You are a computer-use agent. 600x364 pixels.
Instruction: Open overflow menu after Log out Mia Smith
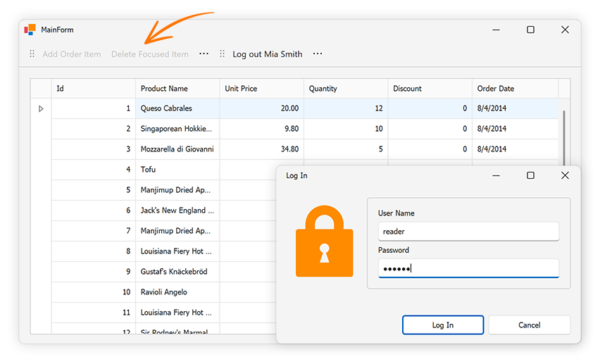pyautogui.click(x=318, y=54)
